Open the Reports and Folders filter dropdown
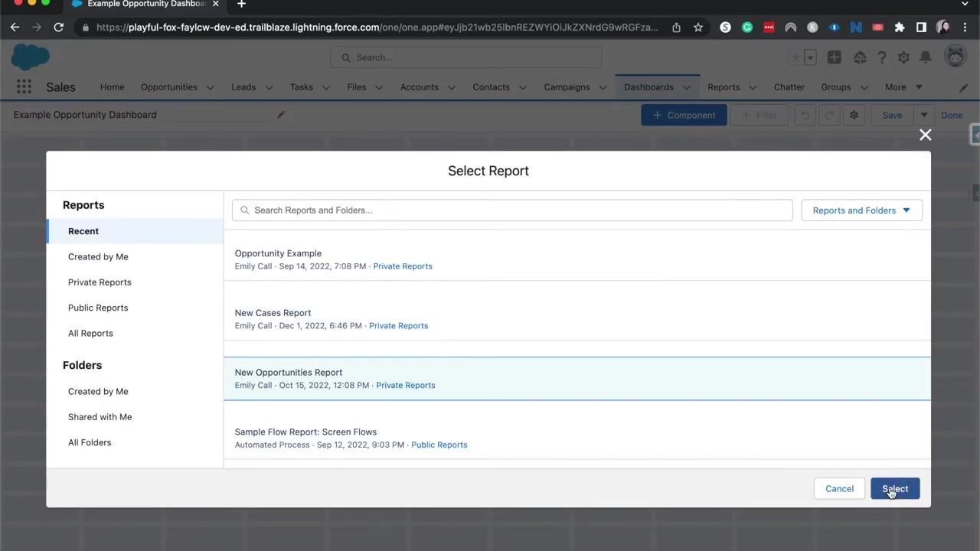The image size is (980, 551). tap(861, 210)
